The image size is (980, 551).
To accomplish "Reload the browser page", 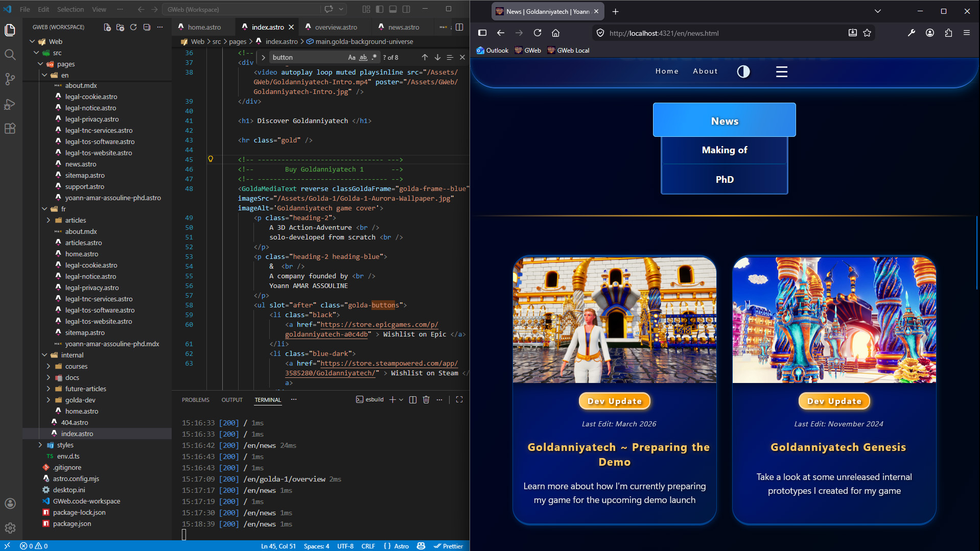I will point(538,33).
